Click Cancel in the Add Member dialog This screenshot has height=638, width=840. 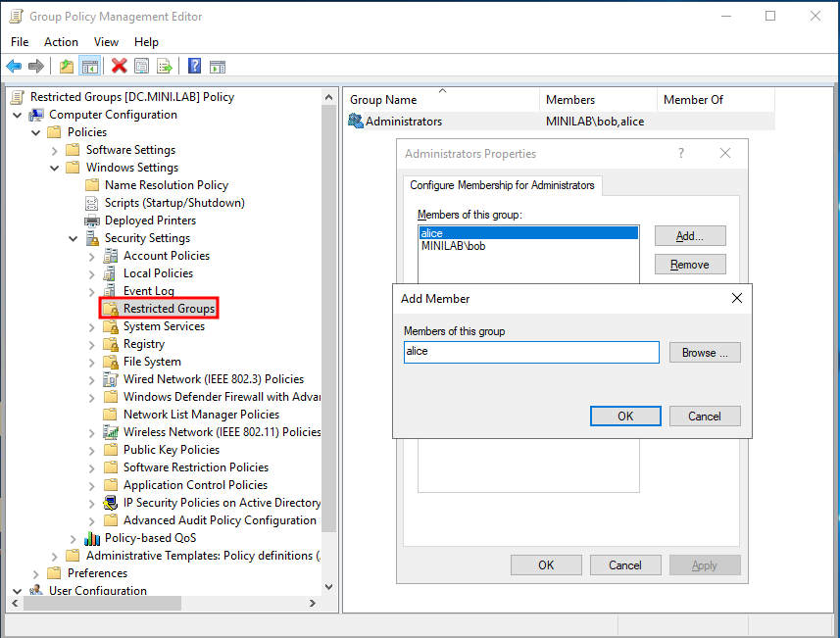point(705,417)
